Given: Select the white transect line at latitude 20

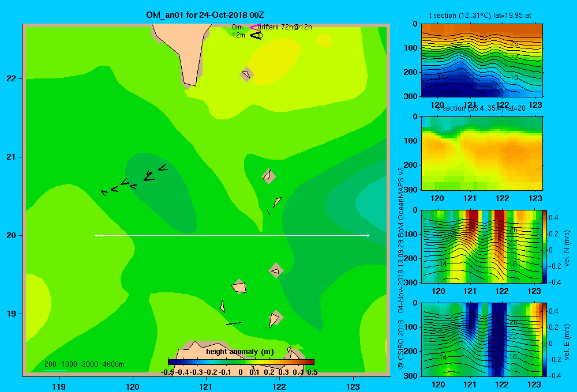Looking at the screenshot, I should 232,235.
